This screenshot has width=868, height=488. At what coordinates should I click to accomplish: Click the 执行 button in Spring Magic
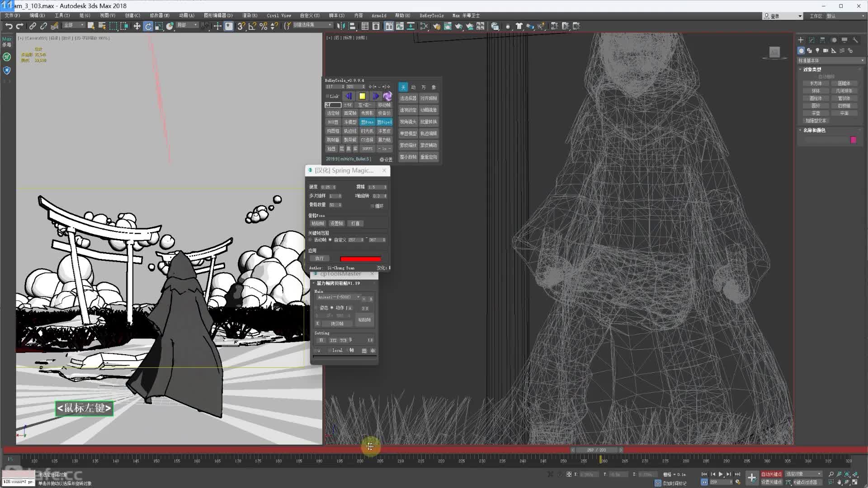pos(320,258)
